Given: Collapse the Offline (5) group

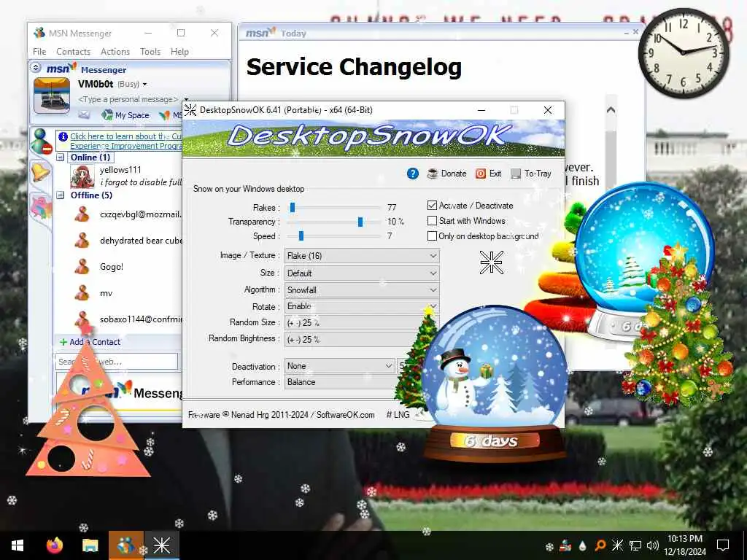Looking at the screenshot, I should coord(61,195).
